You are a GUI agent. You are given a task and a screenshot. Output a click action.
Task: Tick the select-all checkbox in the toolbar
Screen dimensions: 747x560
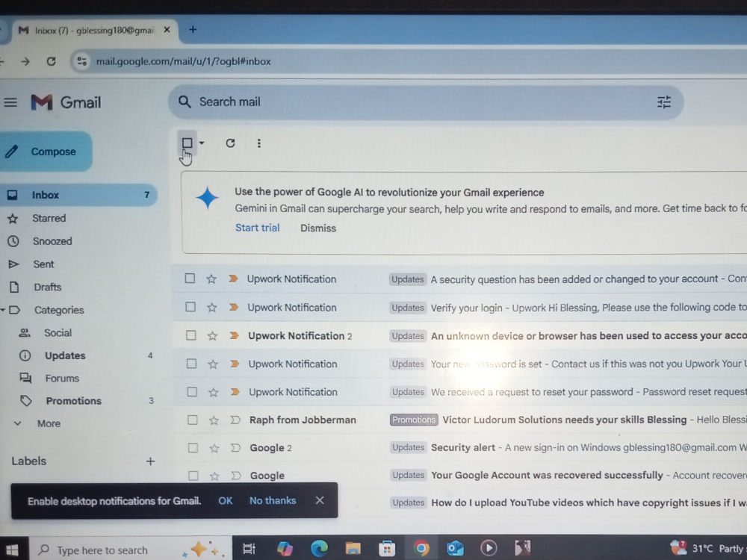[187, 143]
